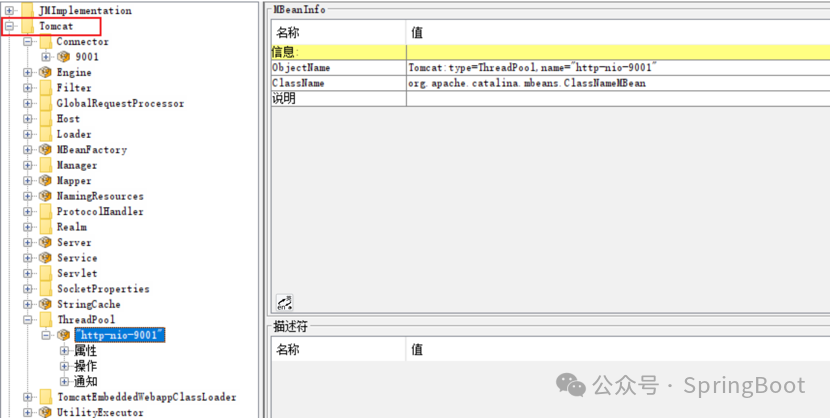
Task: Click the http-nio-9001 bean icon
Action: point(64,335)
